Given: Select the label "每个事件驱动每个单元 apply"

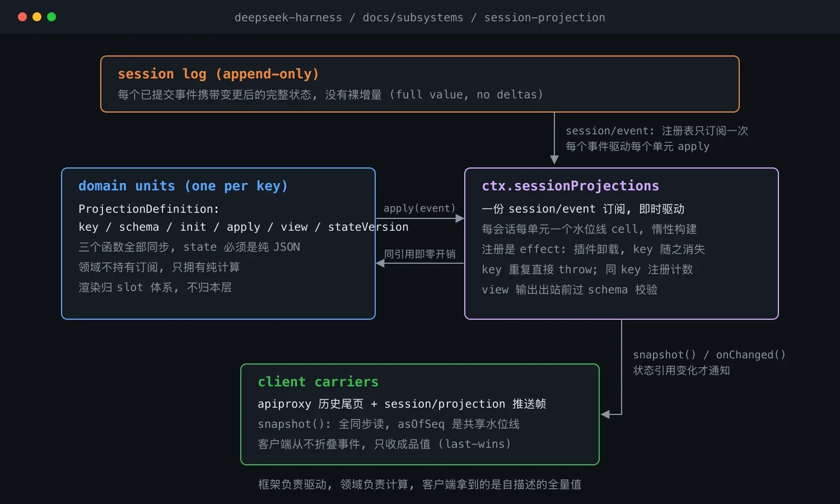Looking at the screenshot, I should (637, 146).
